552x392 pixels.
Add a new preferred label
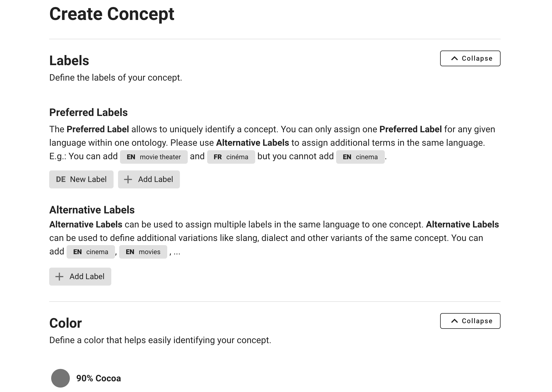[149, 179]
